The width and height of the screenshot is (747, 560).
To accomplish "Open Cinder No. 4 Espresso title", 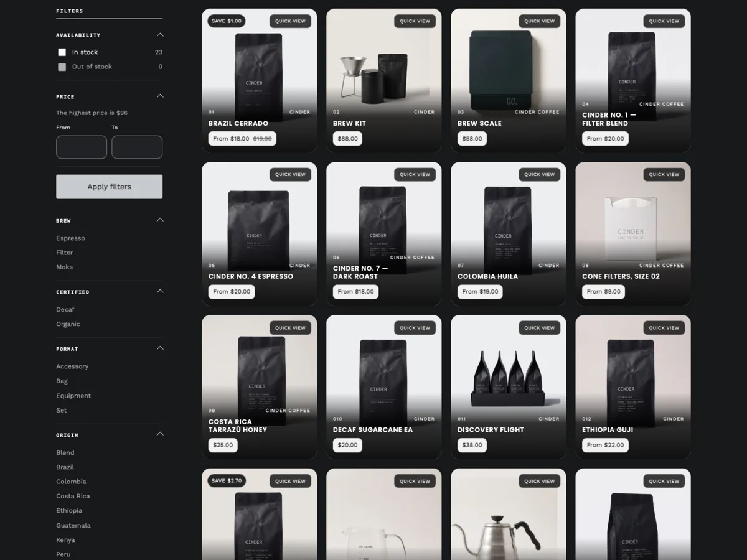I will tap(251, 276).
